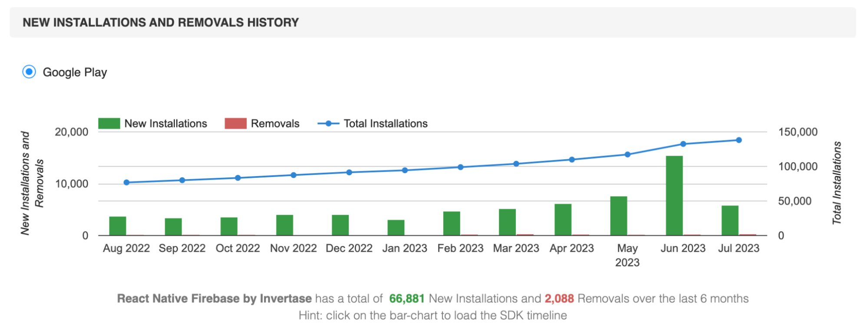
Task: Click the May 2023 green installations bar
Action: [618, 216]
